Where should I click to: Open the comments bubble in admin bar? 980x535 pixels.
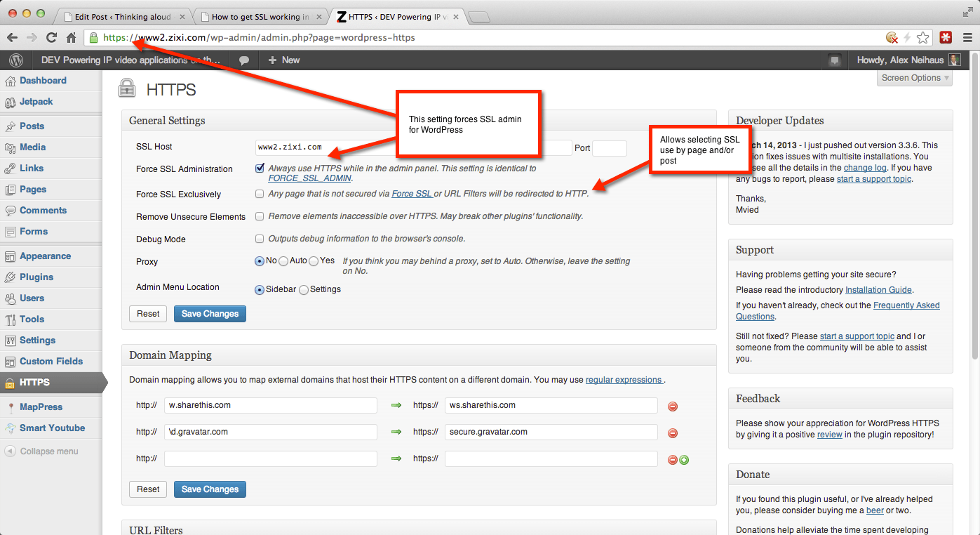coord(244,60)
